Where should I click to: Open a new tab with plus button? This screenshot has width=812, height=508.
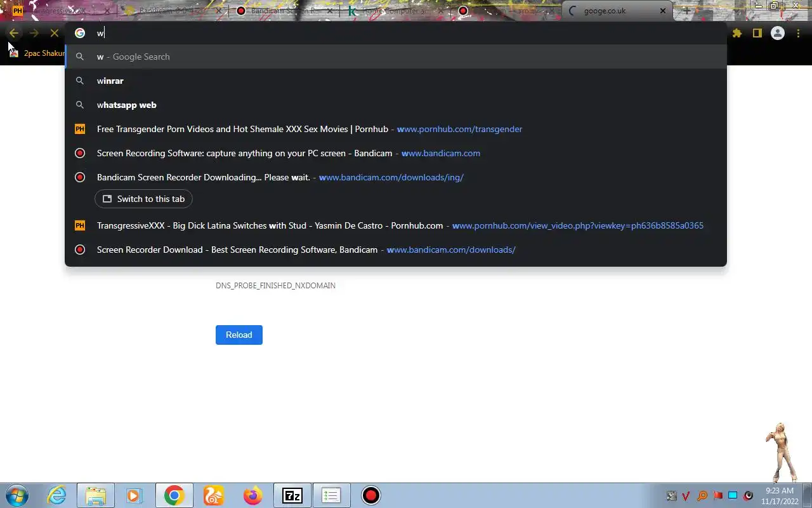[686, 11]
